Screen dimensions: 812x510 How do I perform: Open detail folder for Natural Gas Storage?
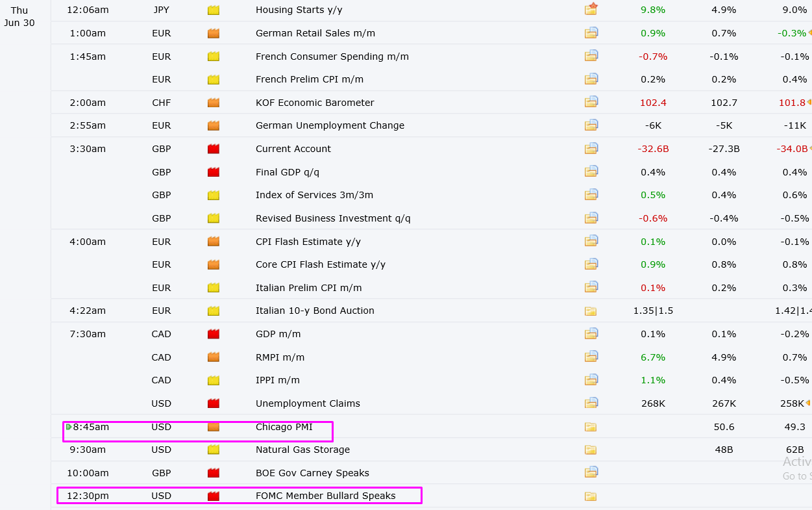pyautogui.click(x=591, y=450)
